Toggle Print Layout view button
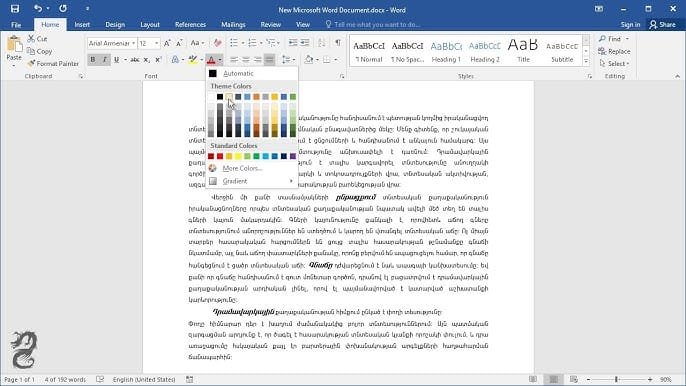This screenshot has height=386, width=686. click(x=553, y=379)
